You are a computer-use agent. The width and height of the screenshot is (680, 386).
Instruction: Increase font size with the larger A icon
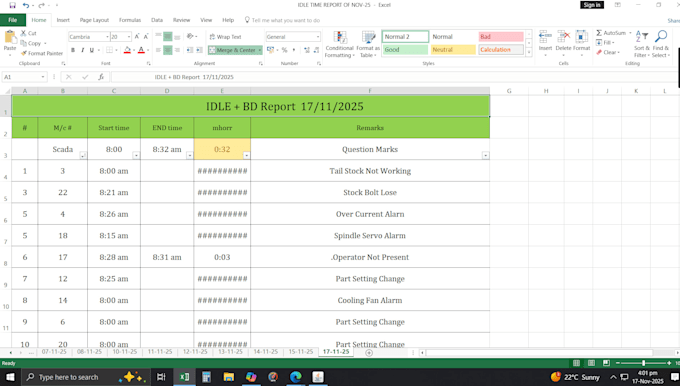pos(137,37)
